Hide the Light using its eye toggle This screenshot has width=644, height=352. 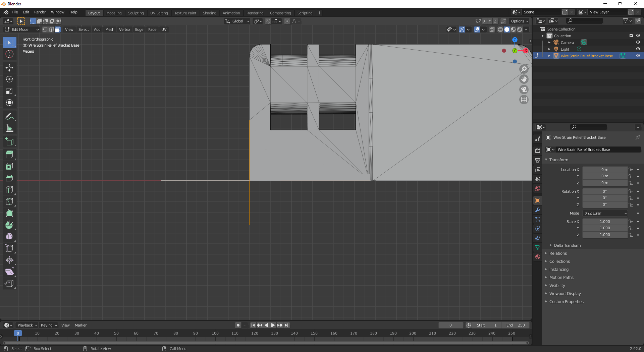(x=638, y=49)
